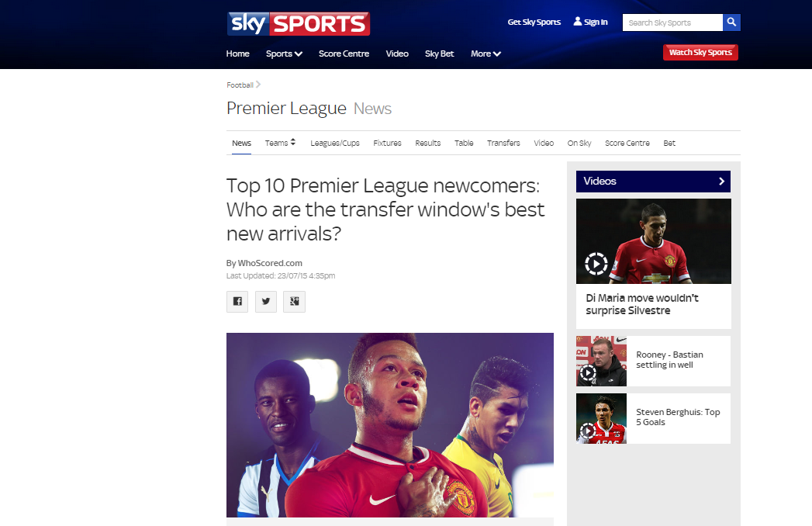Open the Score Centre main menu item
The image size is (812, 526).
click(344, 54)
